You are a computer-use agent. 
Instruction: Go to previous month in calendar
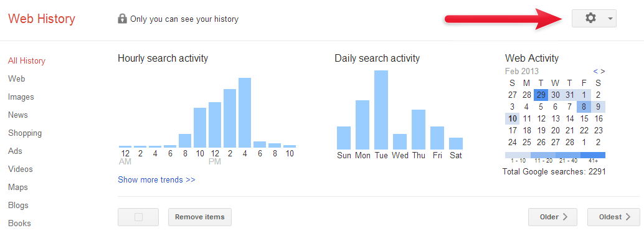(x=595, y=71)
